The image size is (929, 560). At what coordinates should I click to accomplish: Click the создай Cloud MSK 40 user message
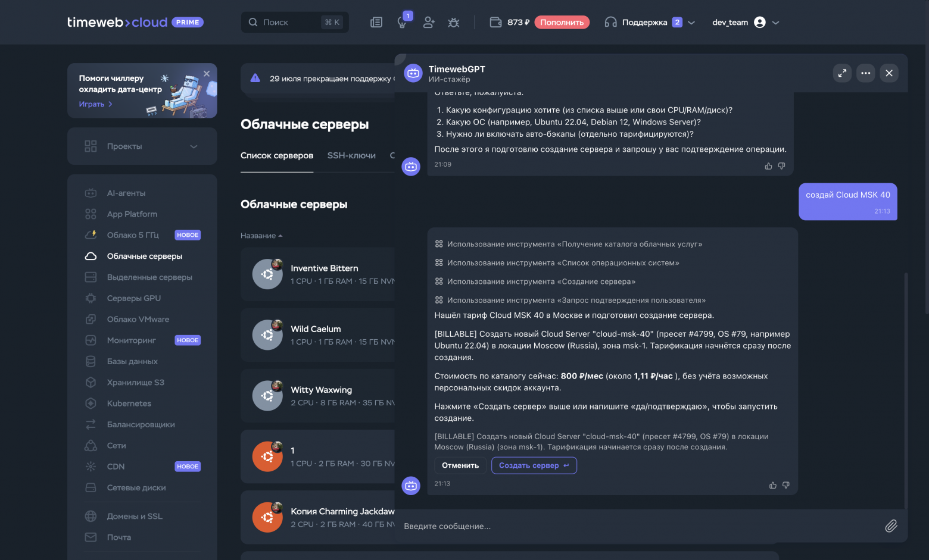pyautogui.click(x=848, y=202)
